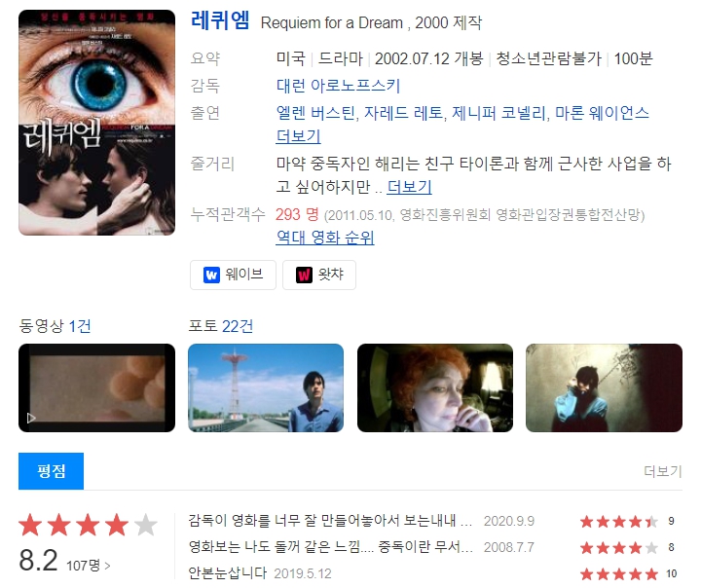Click the star rating of the 2020.9.9 review
Image resolution: width=701 pixels, height=588 pixels.
619,522
